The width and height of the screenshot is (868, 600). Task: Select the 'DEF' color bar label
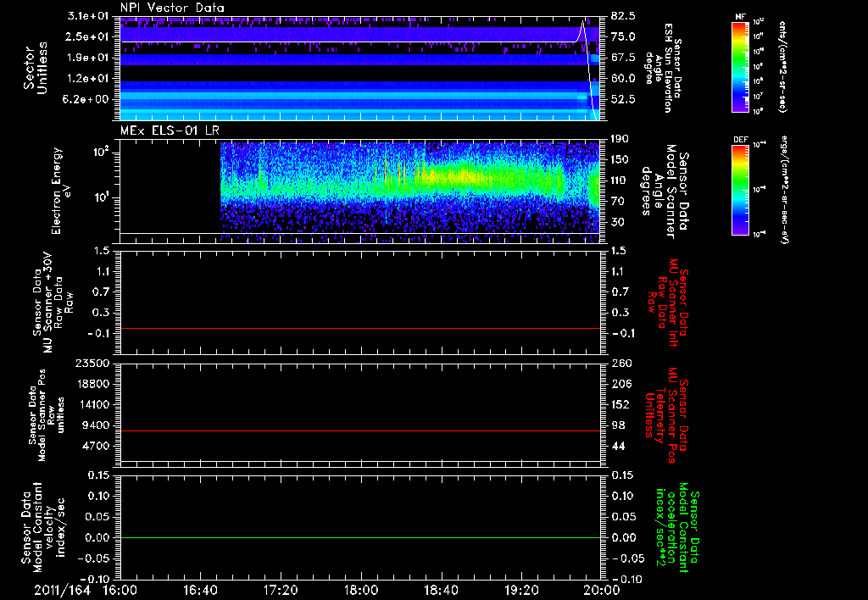[x=741, y=140]
